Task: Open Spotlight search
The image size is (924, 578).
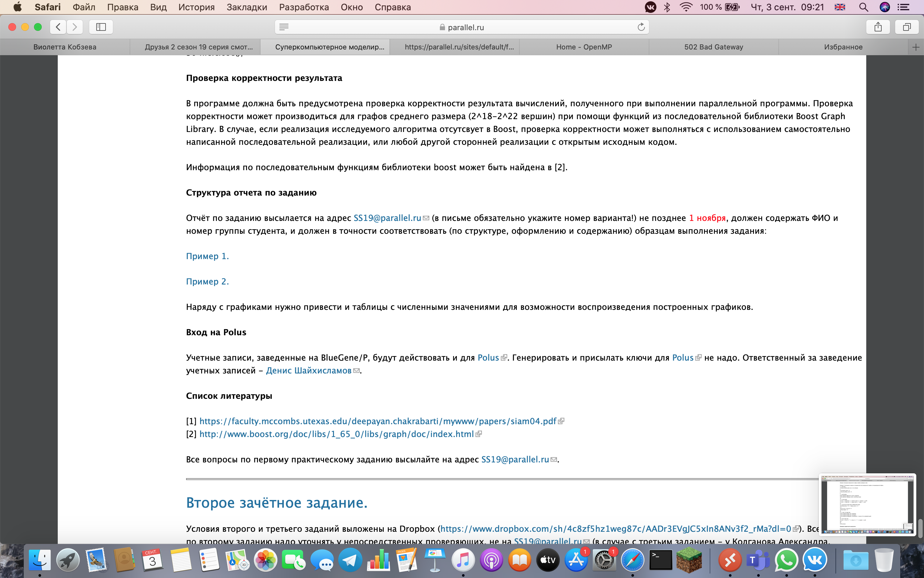Action: 864,7
